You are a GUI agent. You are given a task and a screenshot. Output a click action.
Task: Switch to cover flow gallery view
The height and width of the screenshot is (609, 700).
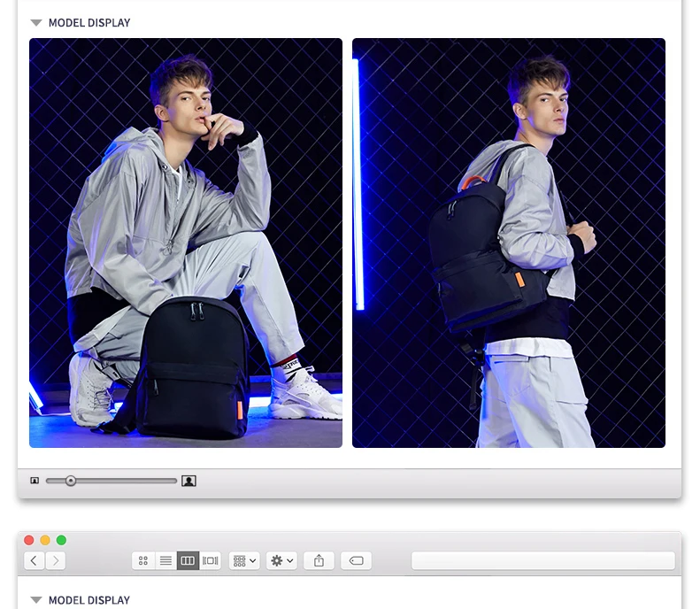pyautogui.click(x=211, y=560)
